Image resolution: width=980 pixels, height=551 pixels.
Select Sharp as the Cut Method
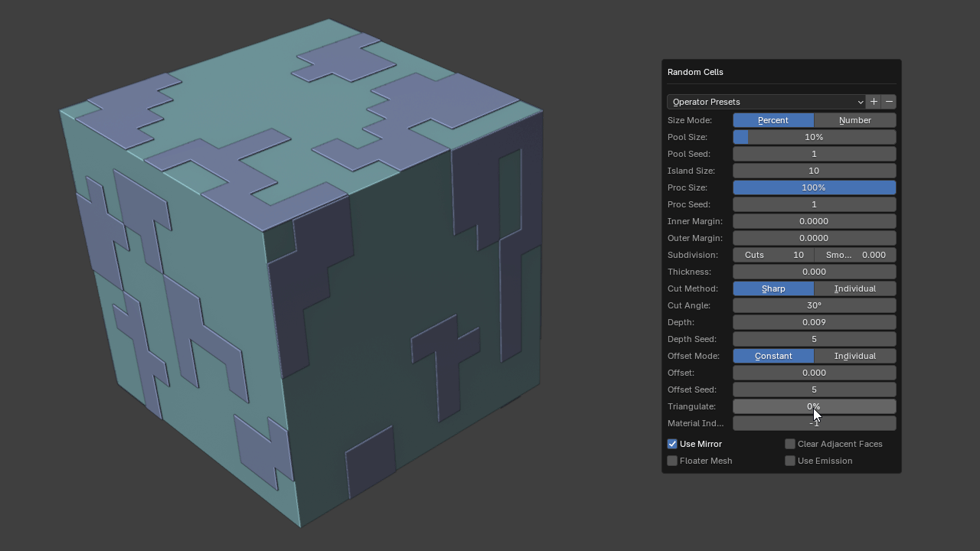click(773, 289)
